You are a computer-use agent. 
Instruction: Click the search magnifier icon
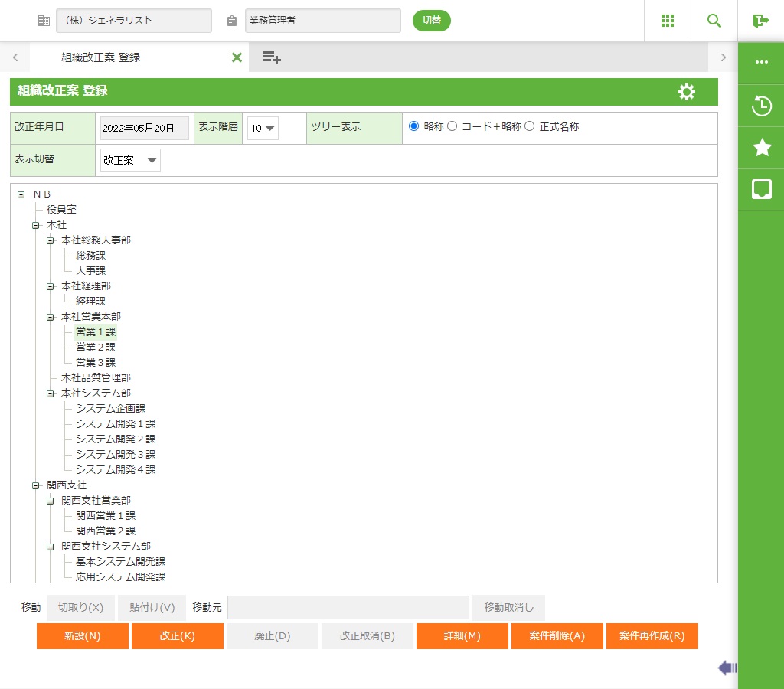[x=714, y=21]
